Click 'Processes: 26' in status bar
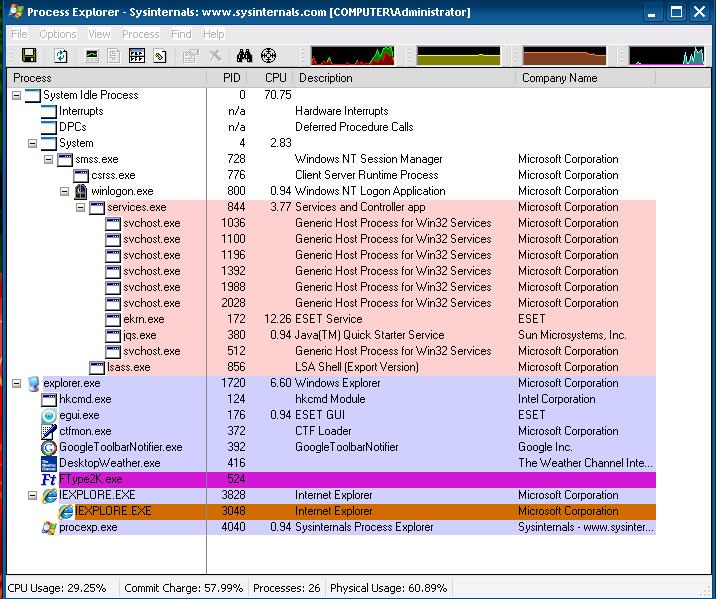 click(x=287, y=588)
